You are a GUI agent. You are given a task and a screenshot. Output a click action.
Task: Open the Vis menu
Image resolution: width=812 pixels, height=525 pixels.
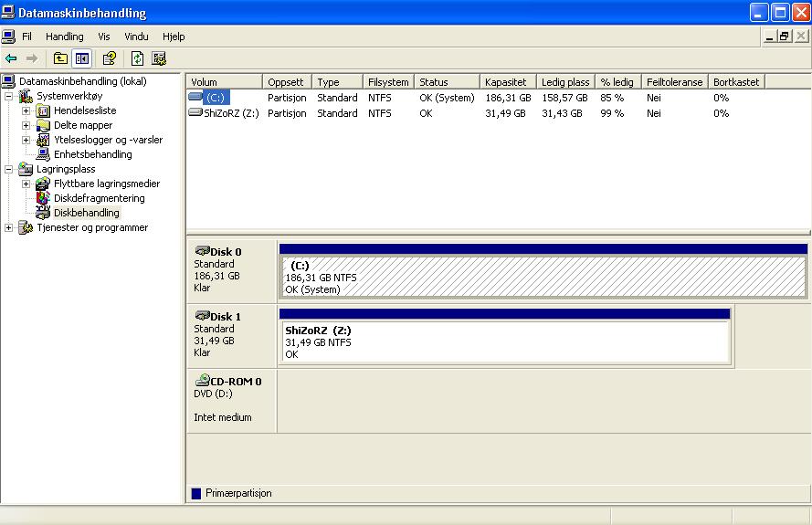(x=104, y=37)
